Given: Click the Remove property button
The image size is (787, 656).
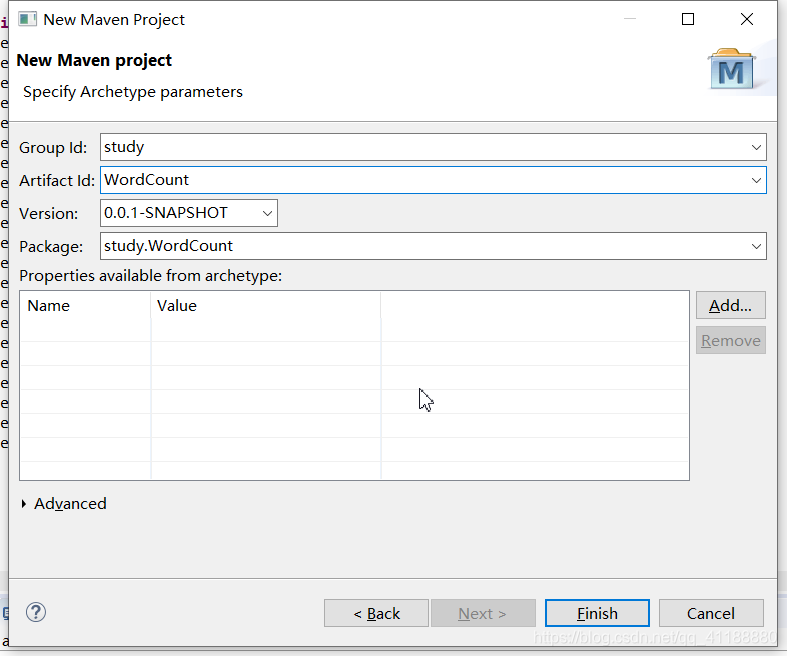Looking at the screenshot, I should [730, 340].
